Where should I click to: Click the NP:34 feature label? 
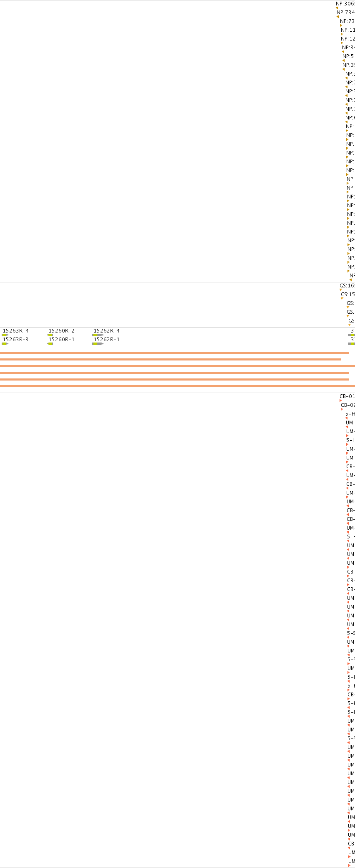pos(349,47)
